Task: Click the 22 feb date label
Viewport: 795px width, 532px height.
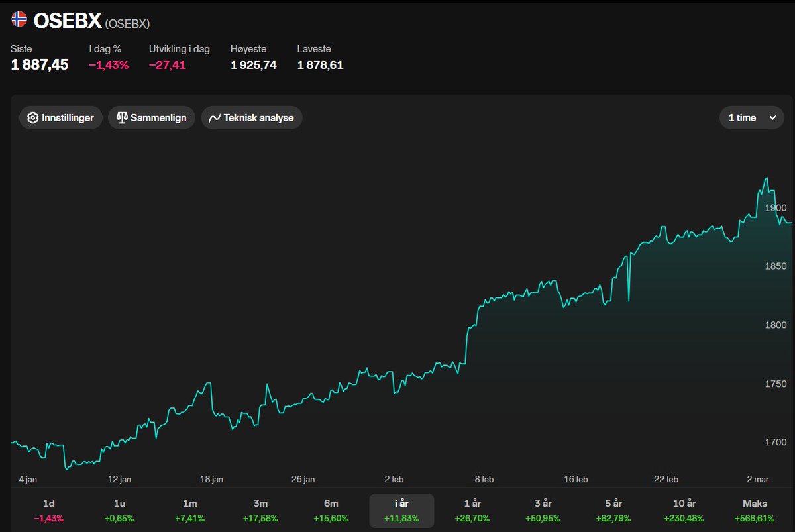Action: tap(666, 479)
